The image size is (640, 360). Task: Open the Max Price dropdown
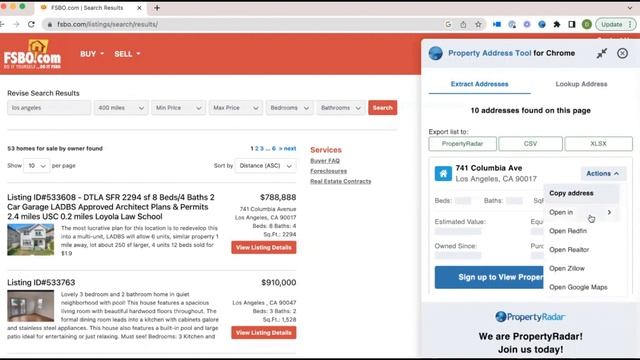pos(236,108)
